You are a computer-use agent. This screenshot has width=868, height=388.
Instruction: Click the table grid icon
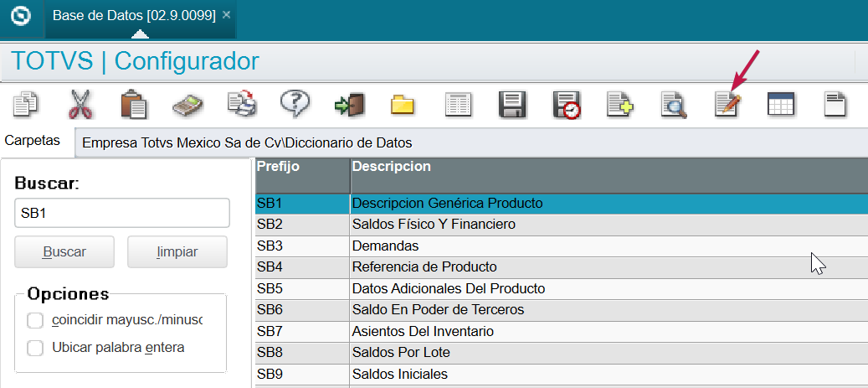(x=781, y=104)
